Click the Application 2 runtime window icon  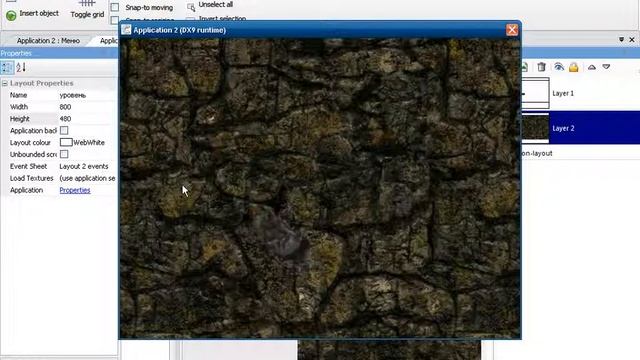pyautogui.click(x=126, y=30)
